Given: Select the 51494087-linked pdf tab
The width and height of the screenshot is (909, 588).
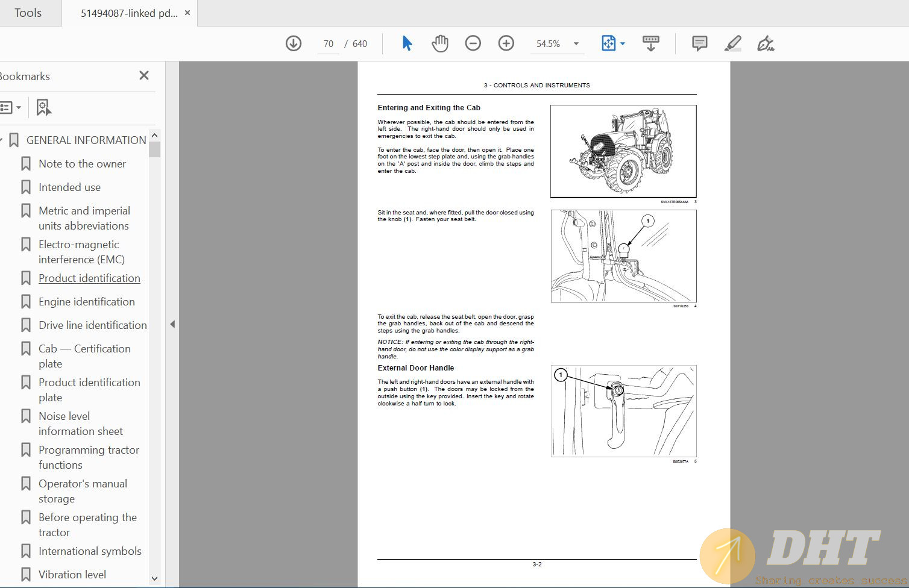Looking at the screenshot, I should [x=129, y=13].
